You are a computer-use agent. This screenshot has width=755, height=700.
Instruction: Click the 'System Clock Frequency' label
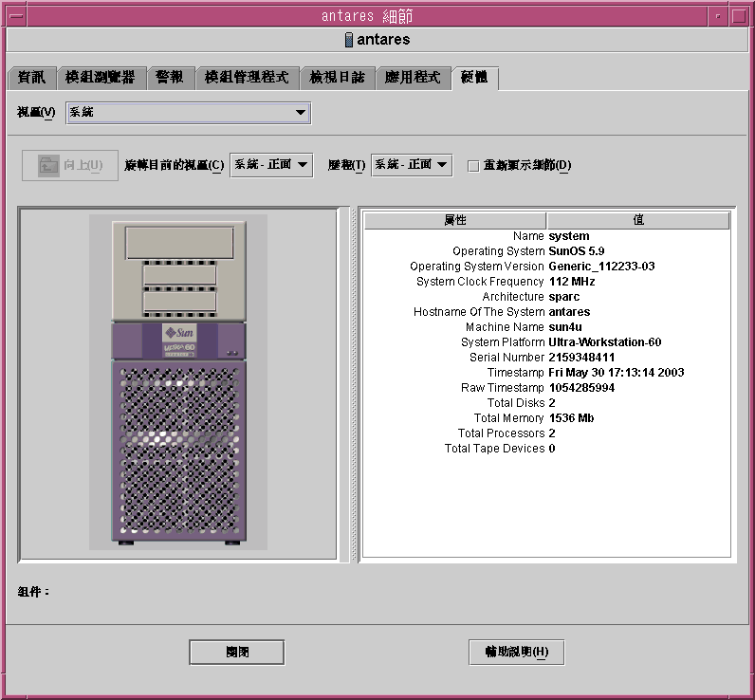click(480, 281)
